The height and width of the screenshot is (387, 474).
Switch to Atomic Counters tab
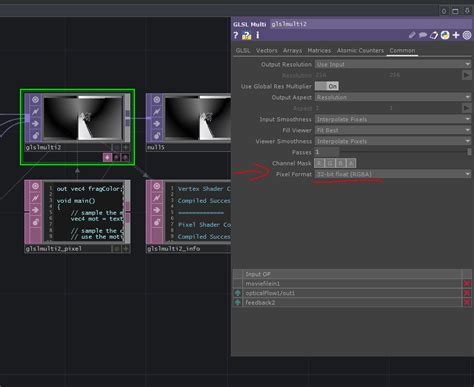360,50
